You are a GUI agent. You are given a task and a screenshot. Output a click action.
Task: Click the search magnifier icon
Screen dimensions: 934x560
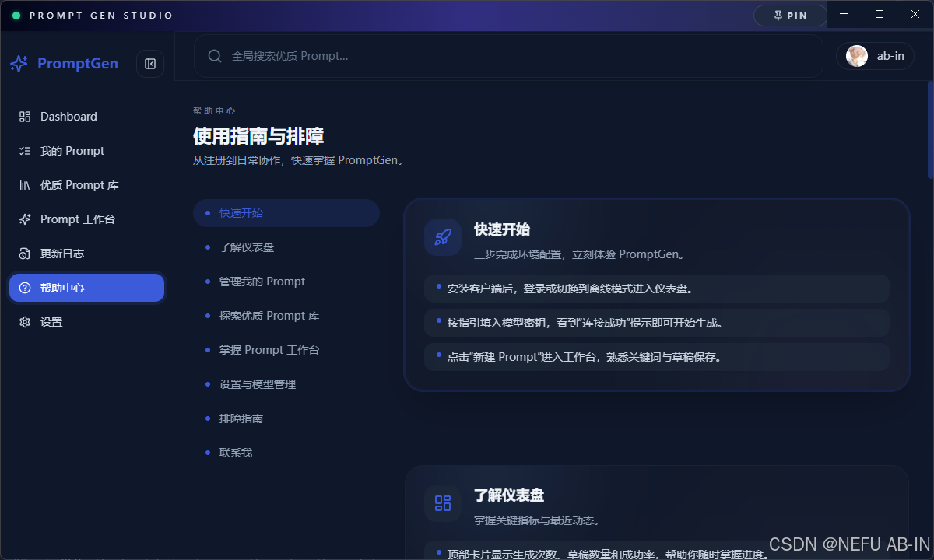coord(215,56)
